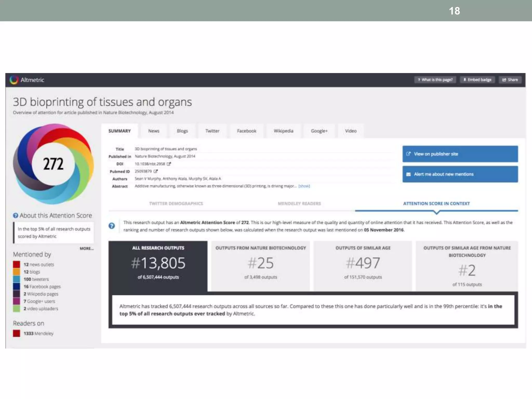Select the Wikipedia tab
This screenshot has height=399, width=532.
pos(283,131)
